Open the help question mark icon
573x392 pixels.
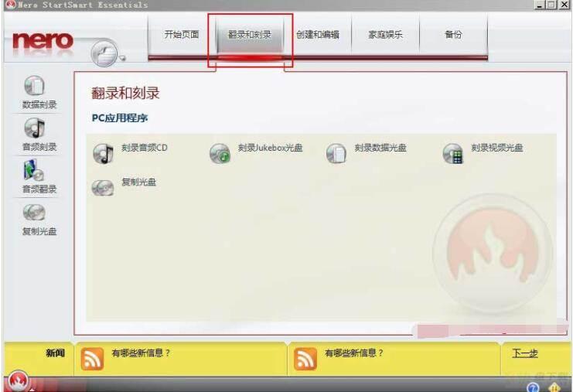click(x=533, y=387)
